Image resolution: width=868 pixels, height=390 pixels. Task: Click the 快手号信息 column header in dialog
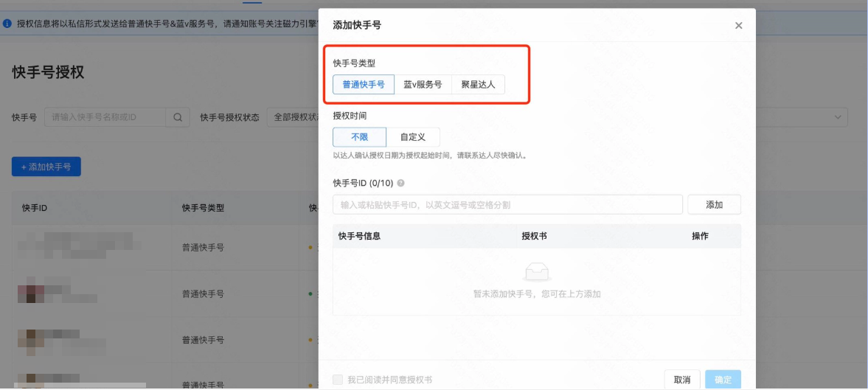(359, 236)
